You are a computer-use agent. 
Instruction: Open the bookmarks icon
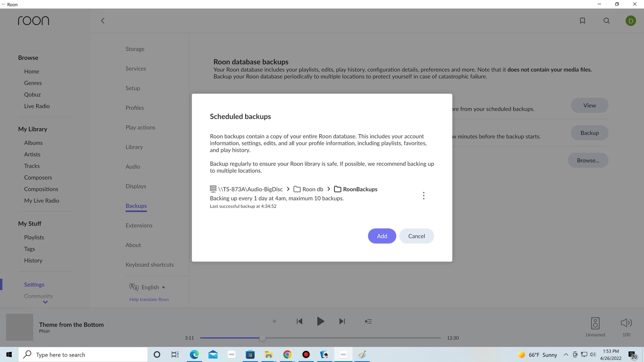[583, 21]
